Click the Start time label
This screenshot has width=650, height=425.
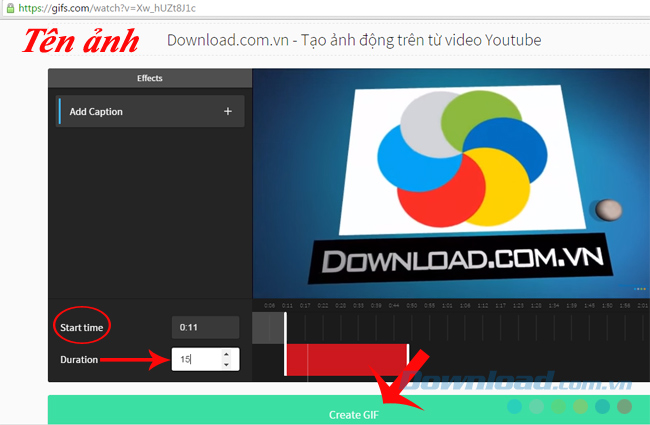[x=81, y=328]
